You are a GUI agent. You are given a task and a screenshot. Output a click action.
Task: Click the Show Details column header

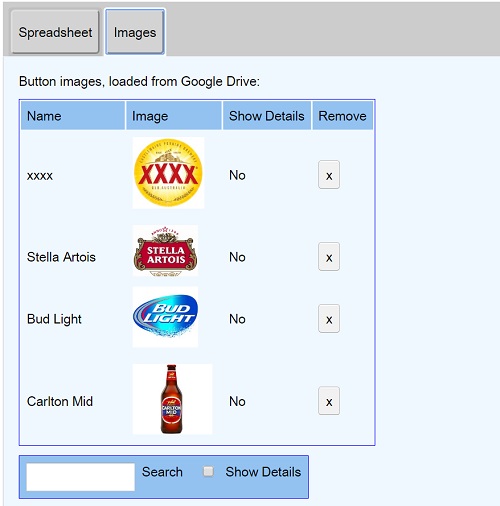(267, 116)
